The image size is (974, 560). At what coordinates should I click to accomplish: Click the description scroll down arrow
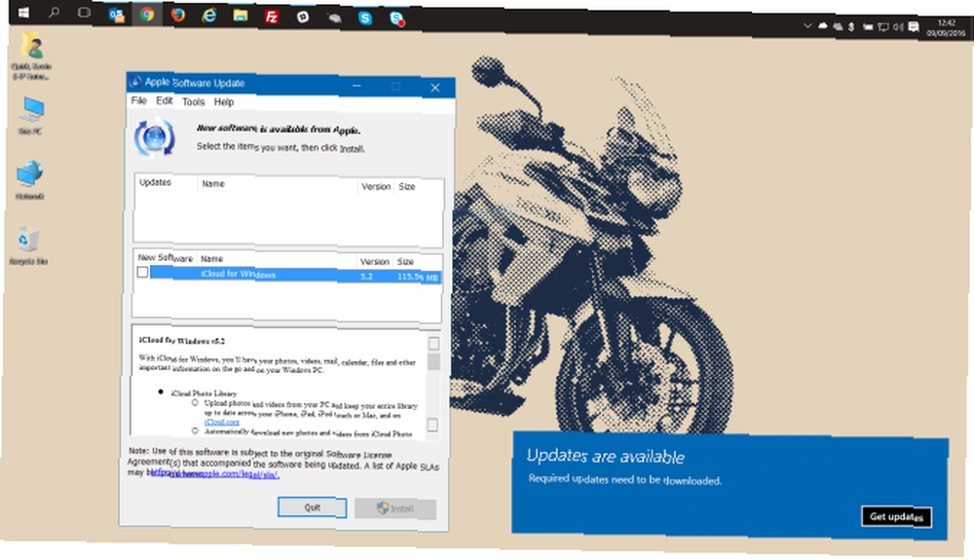pos(432,425)
